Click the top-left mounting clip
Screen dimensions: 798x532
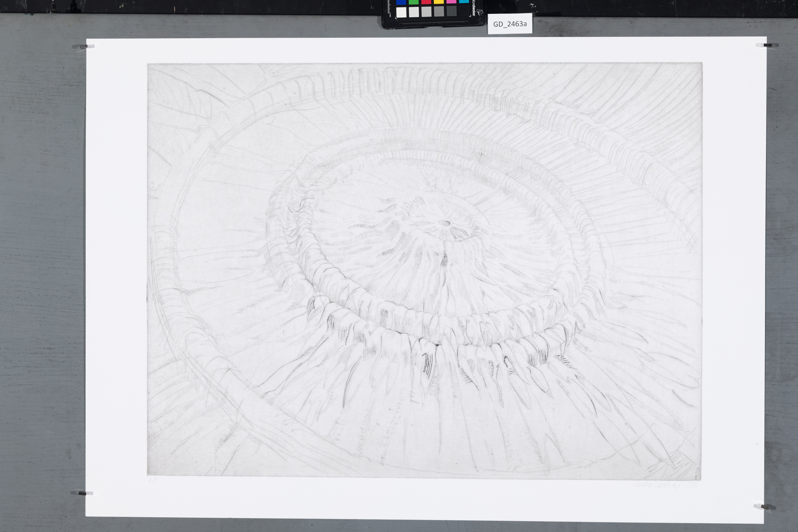click(x=83, y=46)
